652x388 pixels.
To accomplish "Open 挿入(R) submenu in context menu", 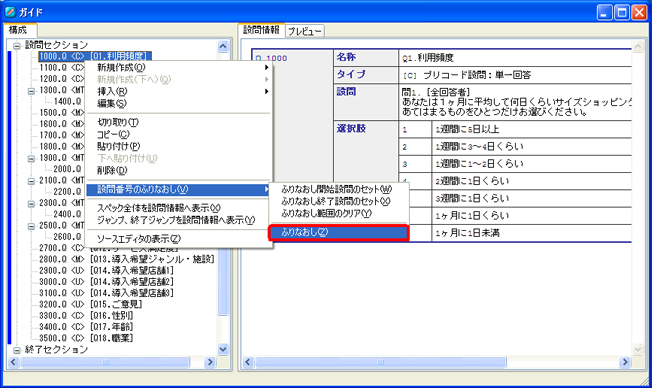I will (179, 91).
